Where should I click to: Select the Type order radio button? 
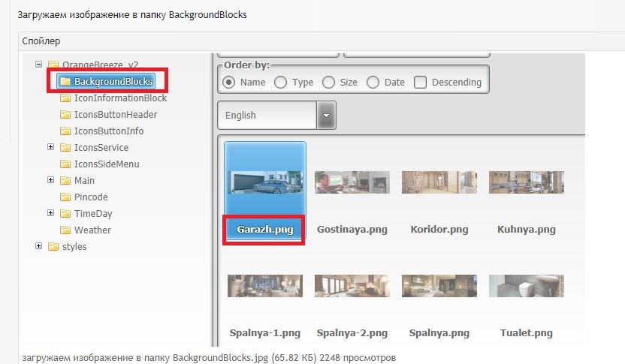coord(281,83)
